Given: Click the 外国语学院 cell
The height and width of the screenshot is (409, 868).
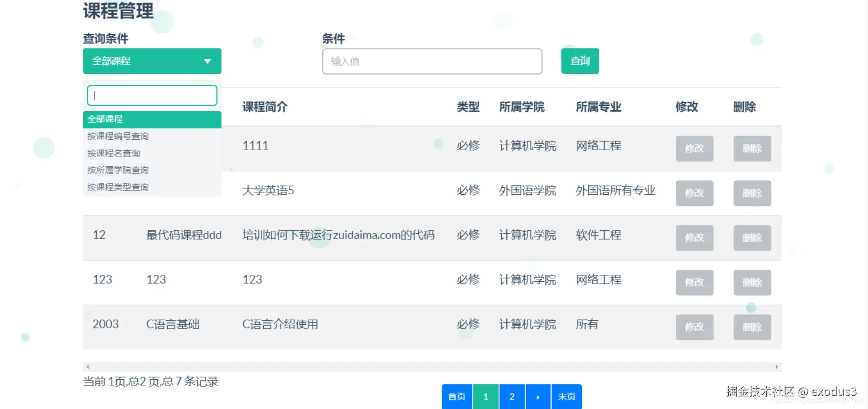Looking at the screenshot, I should pyautogui.click(x=528, y=191).
